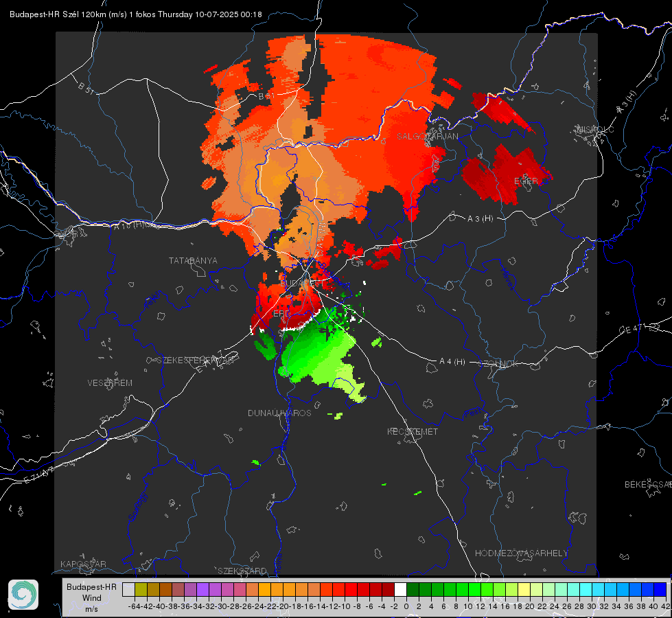
Task: Click the rotated 'A 3 (H)' label near Miskolc
Action: tap(627, 102)
